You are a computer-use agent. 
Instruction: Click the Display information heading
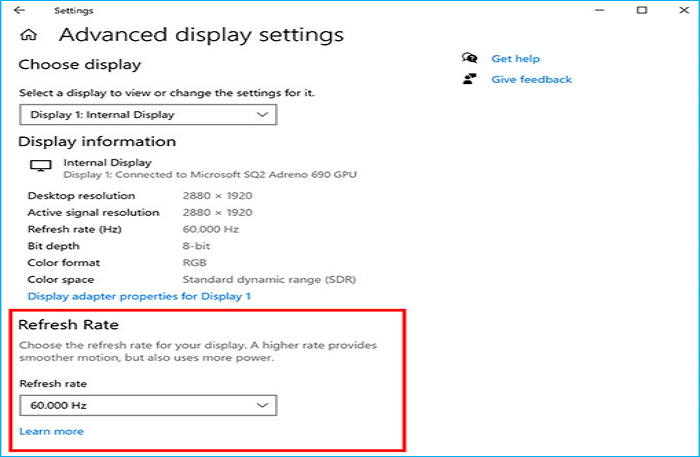(x=97, y=142)
